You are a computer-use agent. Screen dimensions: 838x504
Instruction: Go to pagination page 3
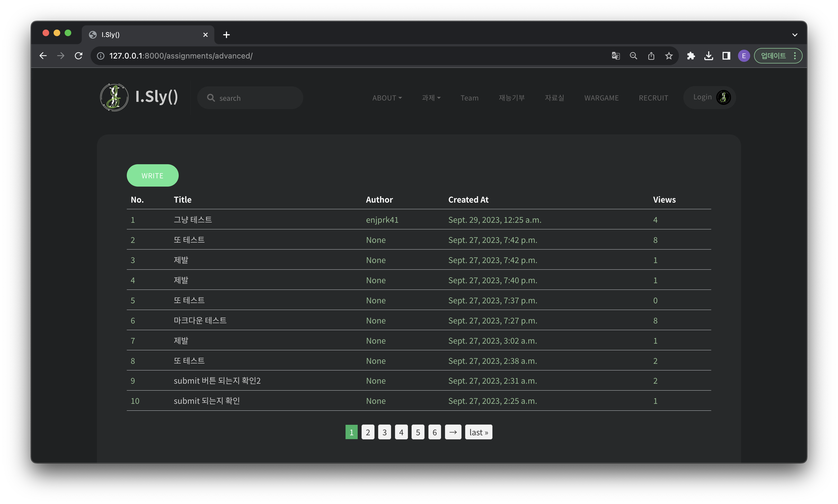tap(384, 432)
